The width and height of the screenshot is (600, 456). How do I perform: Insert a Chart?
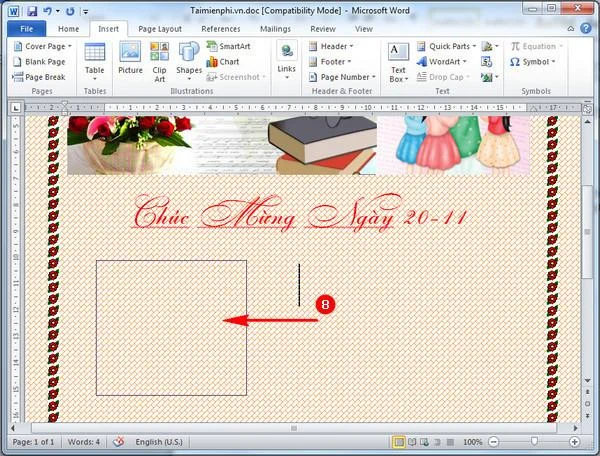[x=223, y=62]
